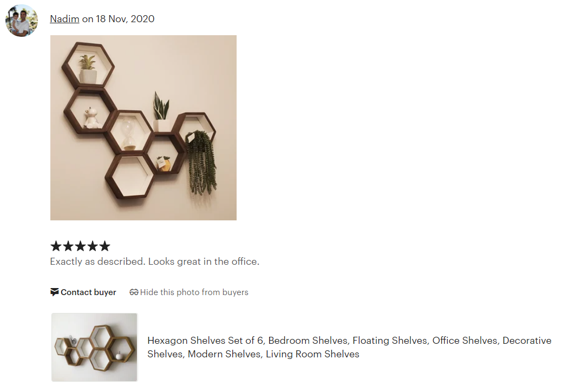Click the review date 18 Nov, 2020
575x392 pixels.
(126, 18)
